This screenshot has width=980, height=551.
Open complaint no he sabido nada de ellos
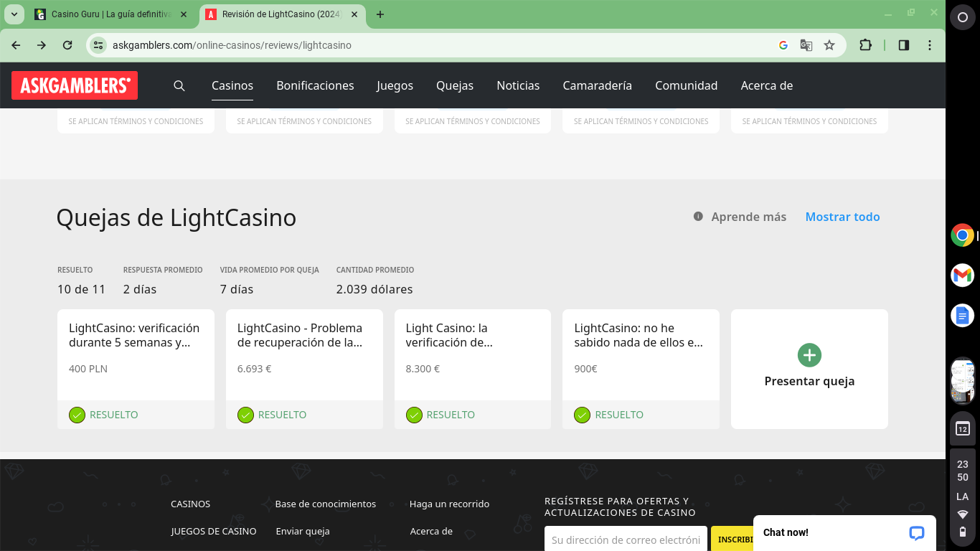pyautogui.click(x=639, y=335)
